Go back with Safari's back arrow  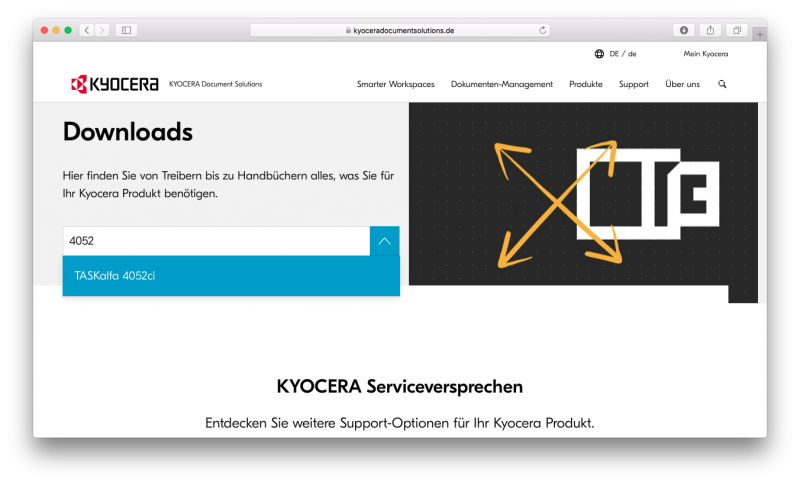87,30
